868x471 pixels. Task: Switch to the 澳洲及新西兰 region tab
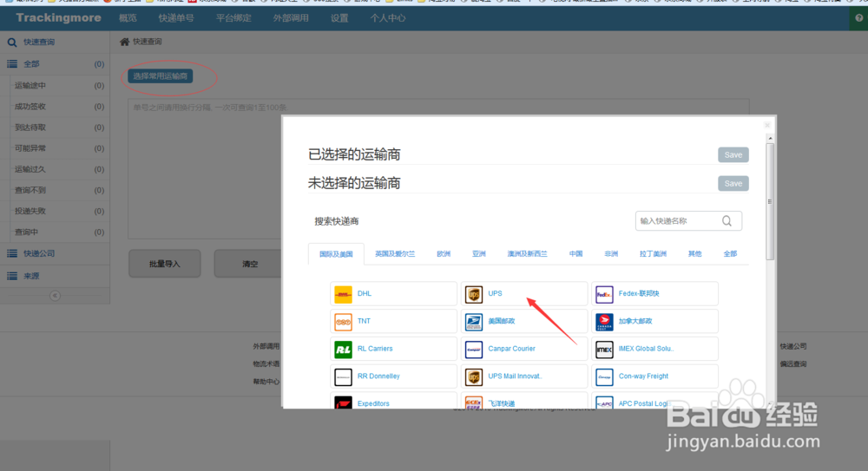click(x=527, y=254)
